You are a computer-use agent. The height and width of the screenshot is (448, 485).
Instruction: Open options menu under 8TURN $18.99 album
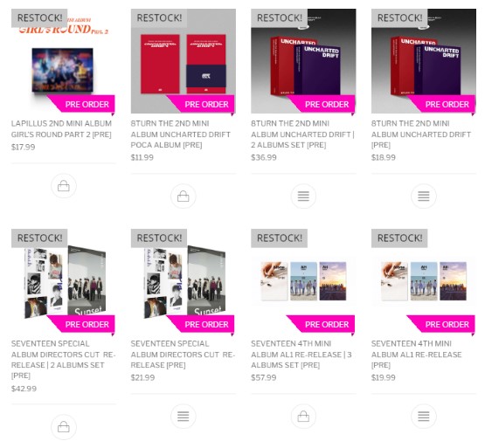pos(424,196)
